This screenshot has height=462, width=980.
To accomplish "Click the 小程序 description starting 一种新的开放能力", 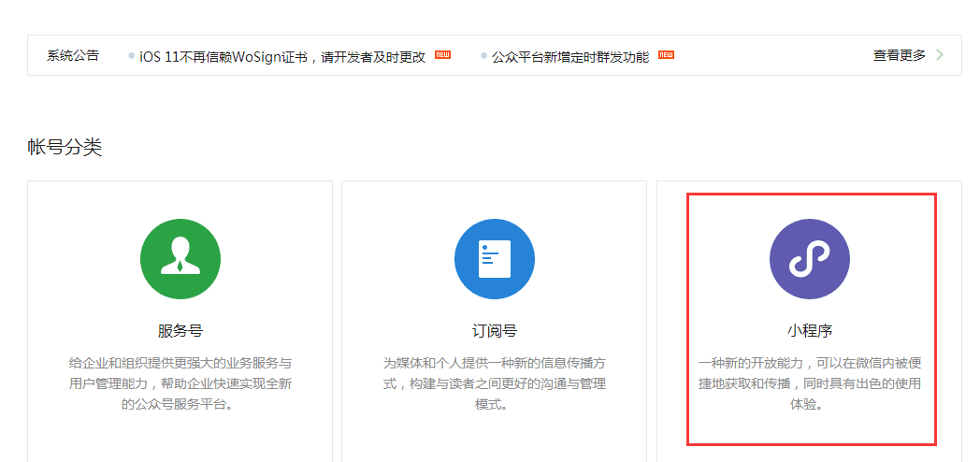I will (x=810, y=383).
